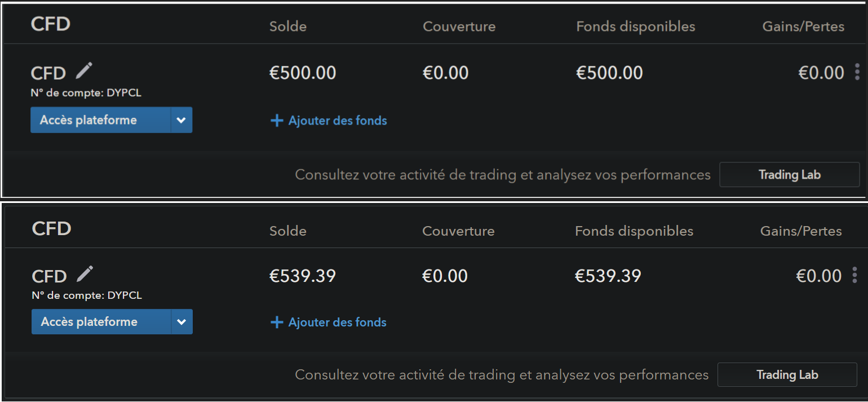Open the three-dot menu for the €539.39 account
Viewport: 868px width, 402px height.
[854, 275]
